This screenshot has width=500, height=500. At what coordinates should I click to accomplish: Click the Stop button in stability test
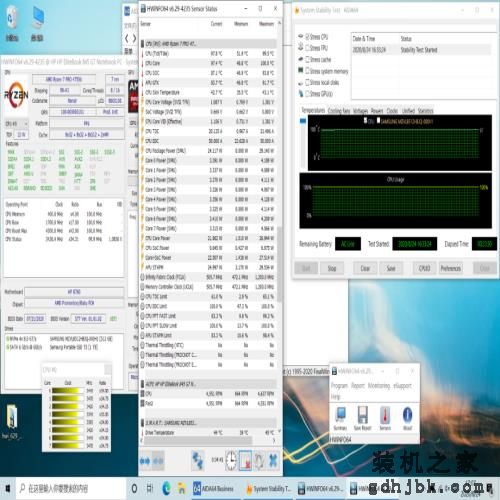[332, 268]
